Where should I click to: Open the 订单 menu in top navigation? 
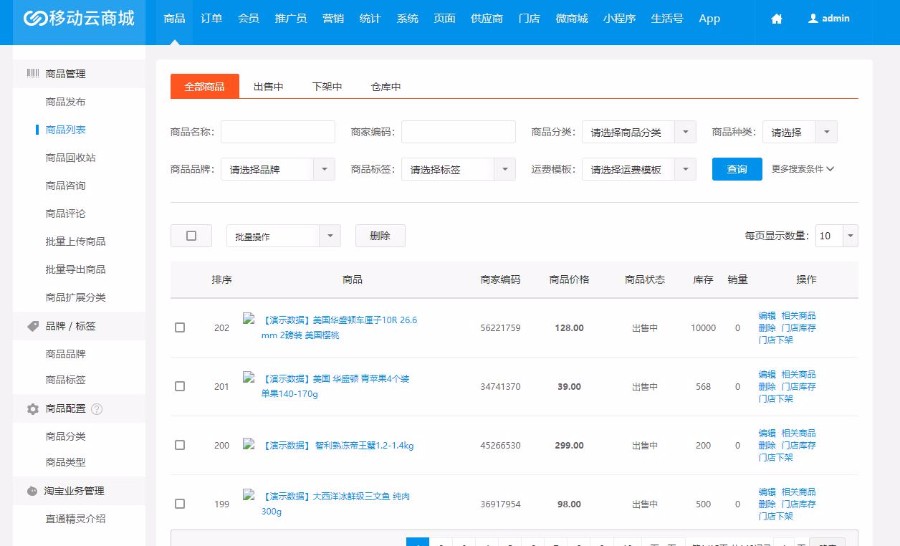(x=211, y=19)
